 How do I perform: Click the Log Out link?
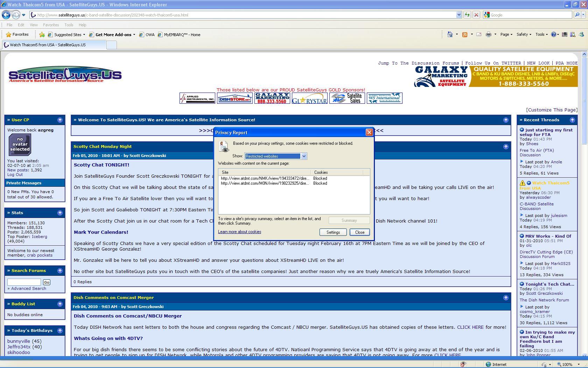point(15,175)
